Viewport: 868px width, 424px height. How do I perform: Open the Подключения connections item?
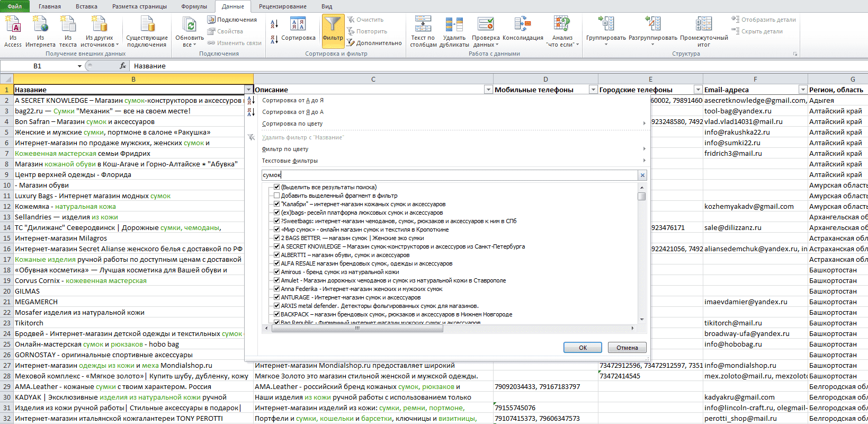pyautogui.click(x=232, y=20)
